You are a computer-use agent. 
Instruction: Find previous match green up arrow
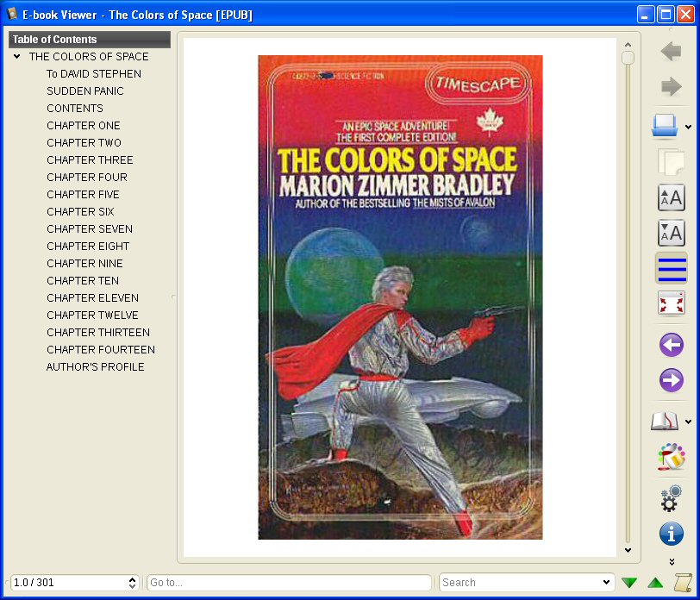pyautogui.click(x=655, y=583)
